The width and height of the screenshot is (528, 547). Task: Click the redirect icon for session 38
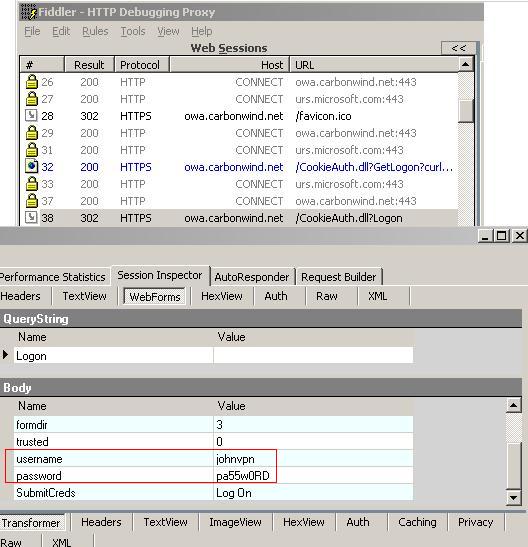(x=31, y=217)
